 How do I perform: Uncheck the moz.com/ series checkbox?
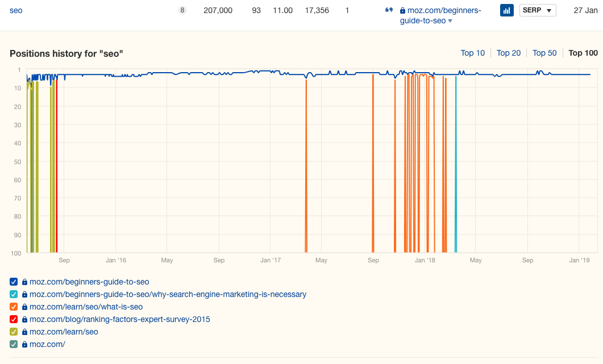click(14, 344)
